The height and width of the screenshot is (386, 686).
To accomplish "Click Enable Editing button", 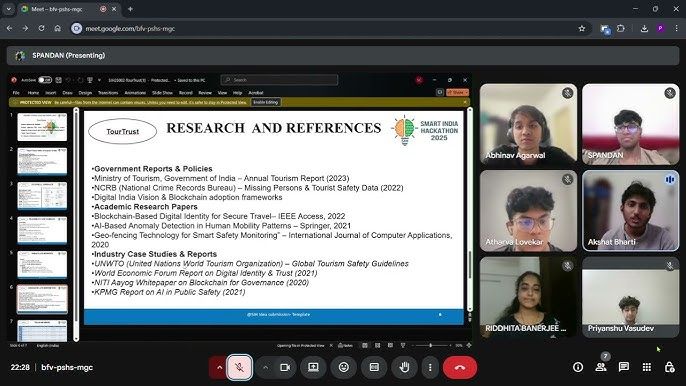I will click(x=266, y=102).
